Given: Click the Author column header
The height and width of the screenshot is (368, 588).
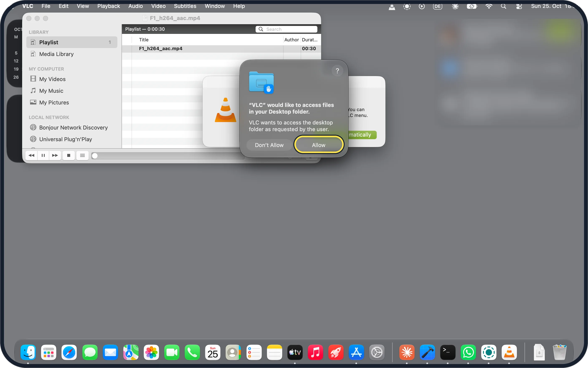Looking at the screenshot, I should [x=291, y=40].
